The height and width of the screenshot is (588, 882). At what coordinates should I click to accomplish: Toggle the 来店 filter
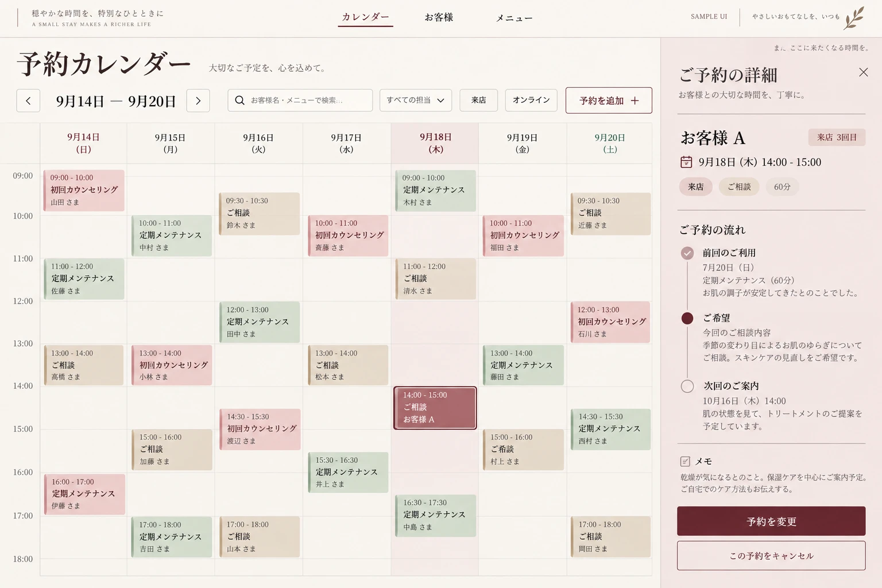coord(479,100)
